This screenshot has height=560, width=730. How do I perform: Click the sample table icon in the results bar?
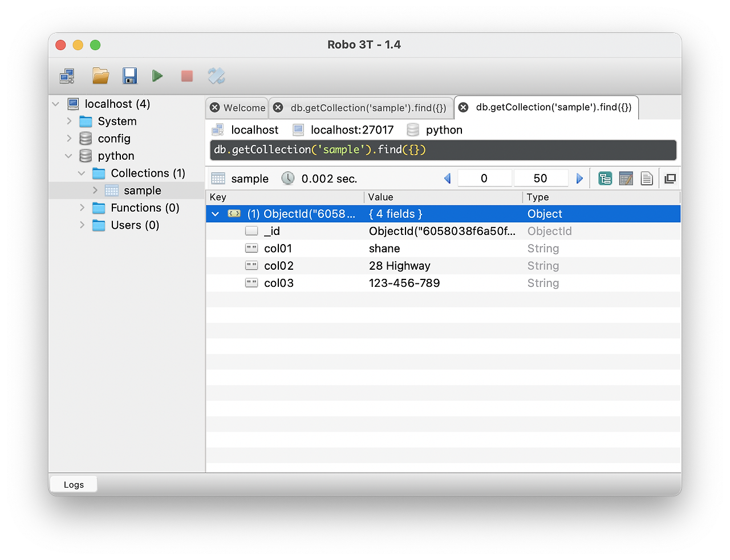coord(218,178)
